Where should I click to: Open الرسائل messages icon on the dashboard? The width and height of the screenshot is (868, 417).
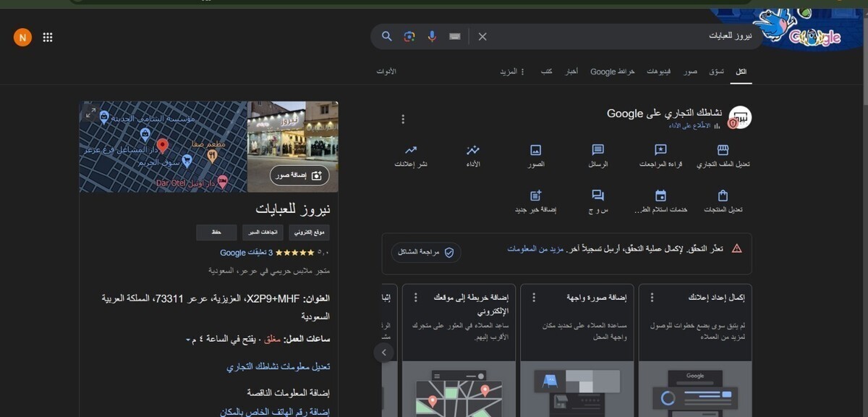click(599, 150)
